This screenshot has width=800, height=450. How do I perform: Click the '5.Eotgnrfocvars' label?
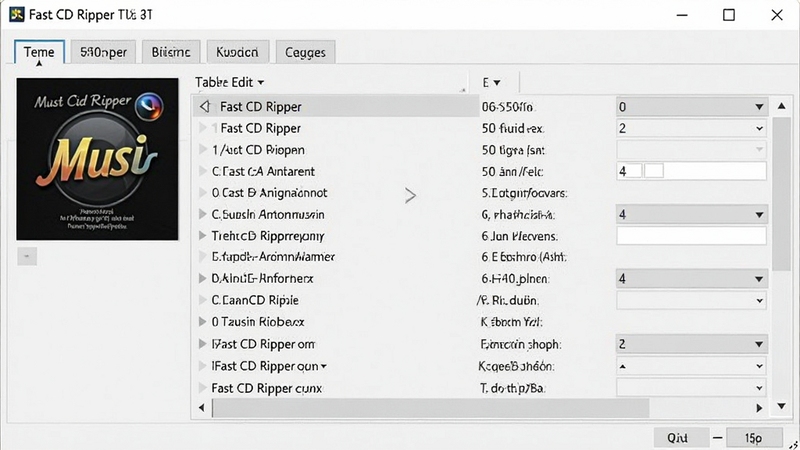point(524,193)
